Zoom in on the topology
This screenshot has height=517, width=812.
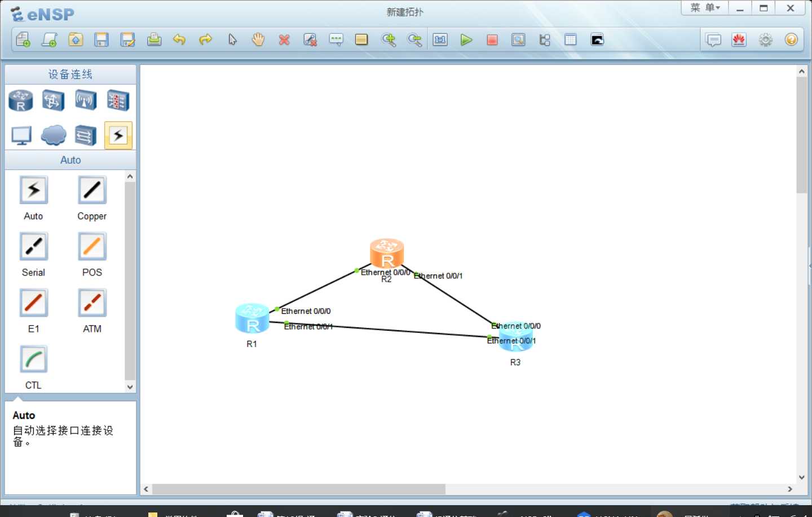[389, 40]
